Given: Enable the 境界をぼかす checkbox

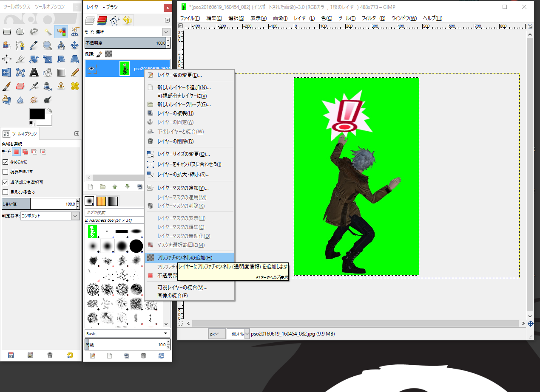Looking at the screenshot, I should (6, 172).
